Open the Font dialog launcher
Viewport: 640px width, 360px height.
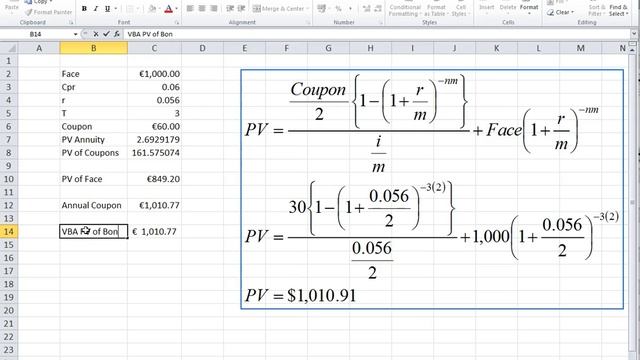coord(177,22)
